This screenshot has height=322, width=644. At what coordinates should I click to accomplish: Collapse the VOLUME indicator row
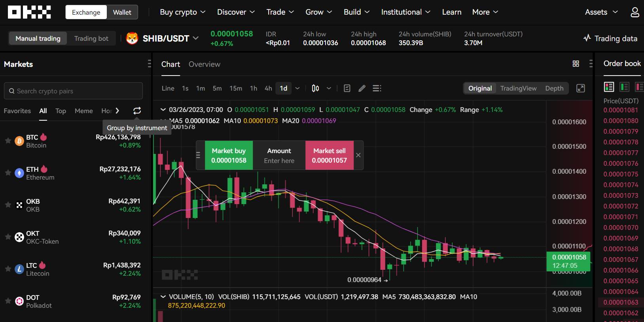point(163,297)
